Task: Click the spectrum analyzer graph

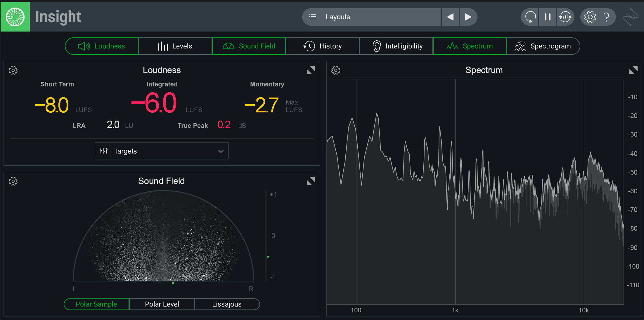Action: (475, 192)
